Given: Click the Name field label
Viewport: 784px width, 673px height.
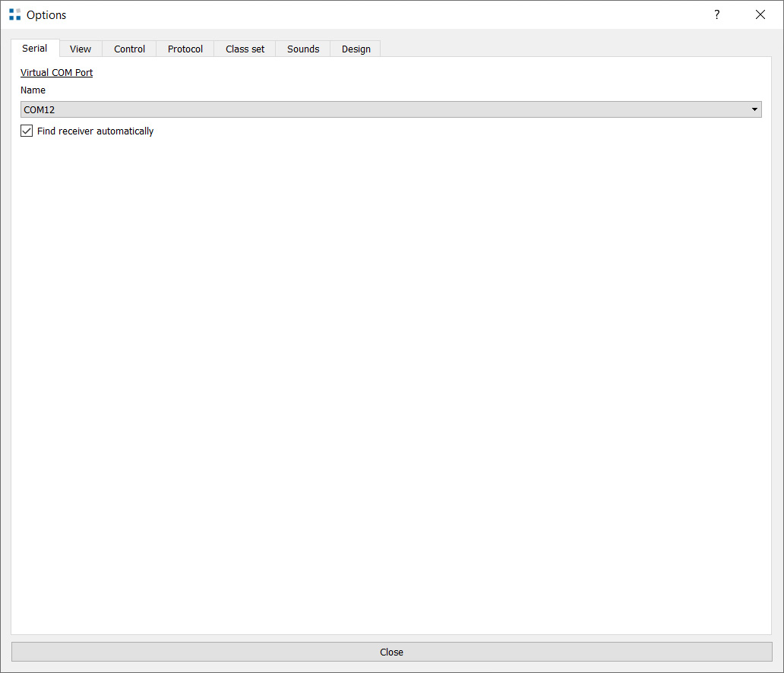Looking at the screenshot, I should click(x=33, y=90).
